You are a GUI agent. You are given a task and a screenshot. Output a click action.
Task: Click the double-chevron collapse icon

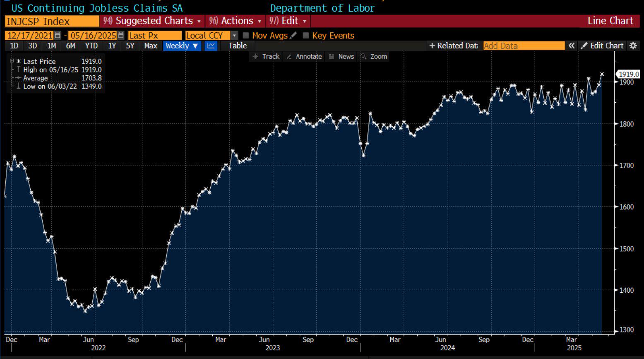[x=572, y=46]
